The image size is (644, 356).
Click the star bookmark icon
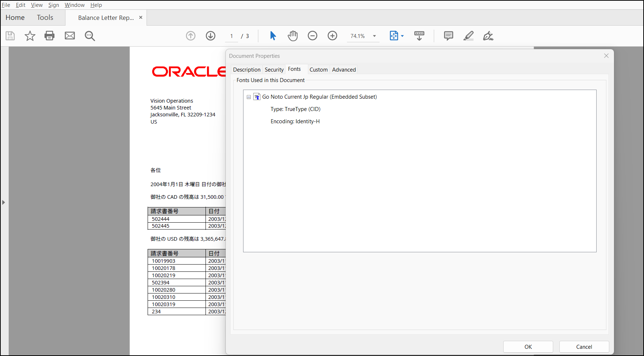tap(30, 36)
